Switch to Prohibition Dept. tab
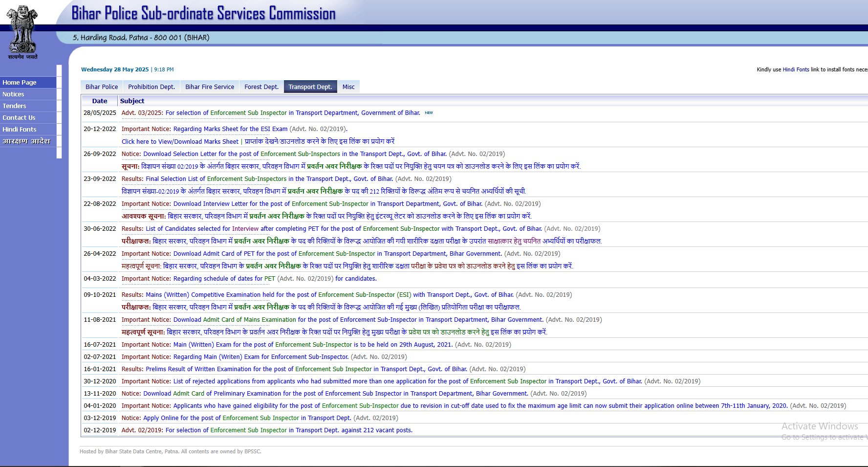The image size is (868, 467). [x=152, y=87]
